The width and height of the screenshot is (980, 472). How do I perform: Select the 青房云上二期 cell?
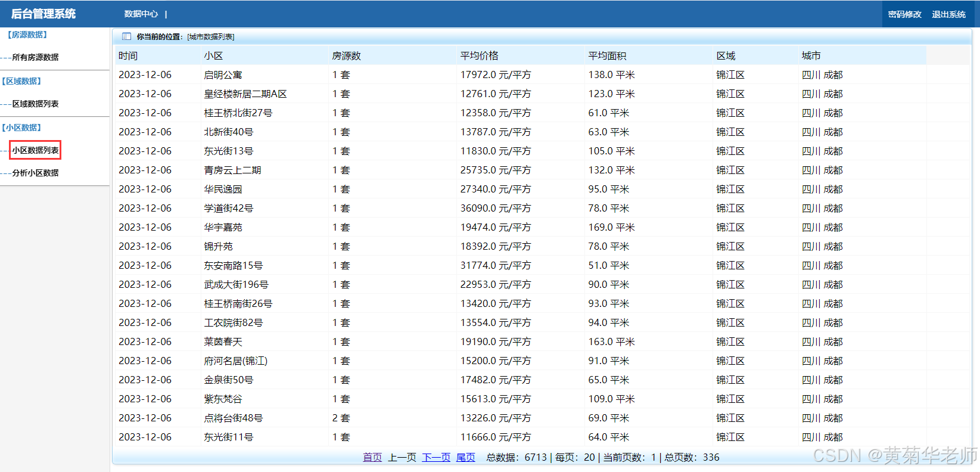coord(232,170)
